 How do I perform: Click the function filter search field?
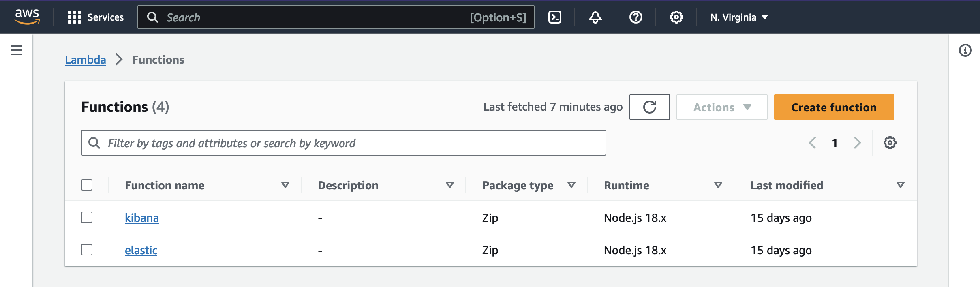[344, 143]
